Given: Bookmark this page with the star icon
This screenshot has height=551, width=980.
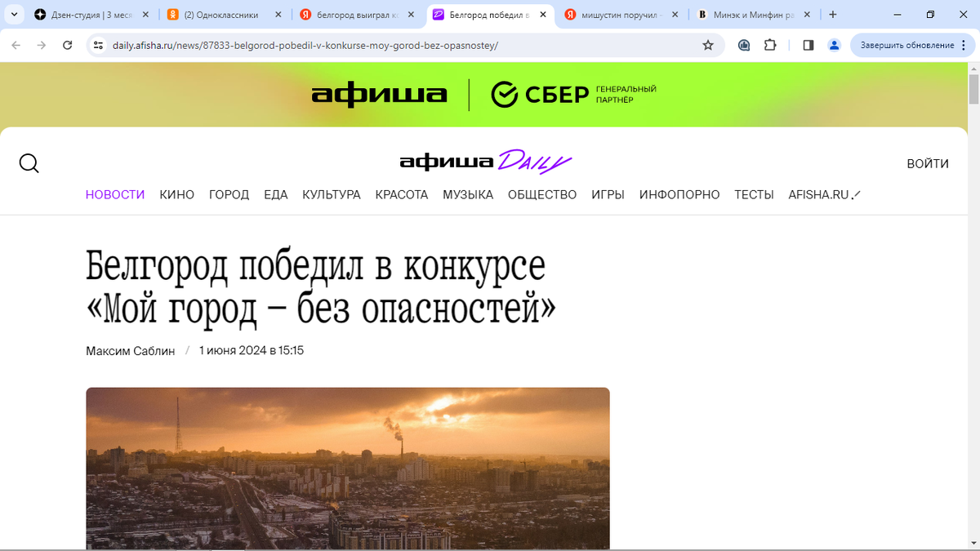Looking at the screenshot, I should 708,45.
